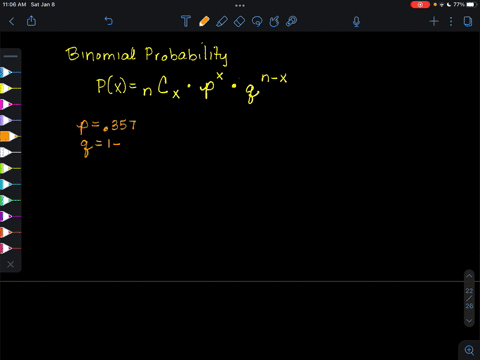Screen dimensions: 480x360
Task: Start audio recording with the microphone
Action: [x=356, y=22]
